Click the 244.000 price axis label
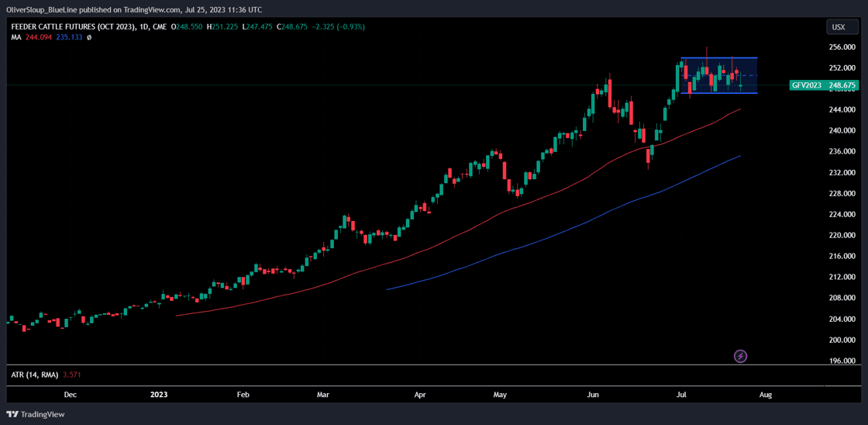The image size is (868, 425). point(843,109)
